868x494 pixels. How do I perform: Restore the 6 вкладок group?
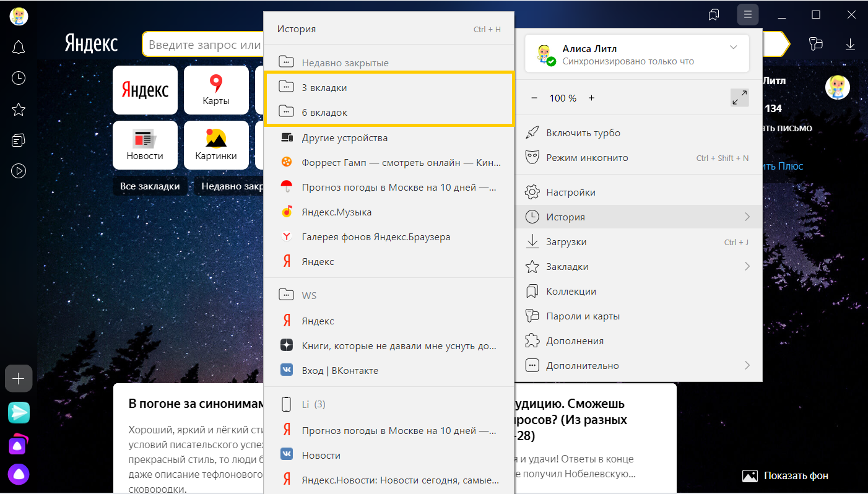tap(389, 112)
